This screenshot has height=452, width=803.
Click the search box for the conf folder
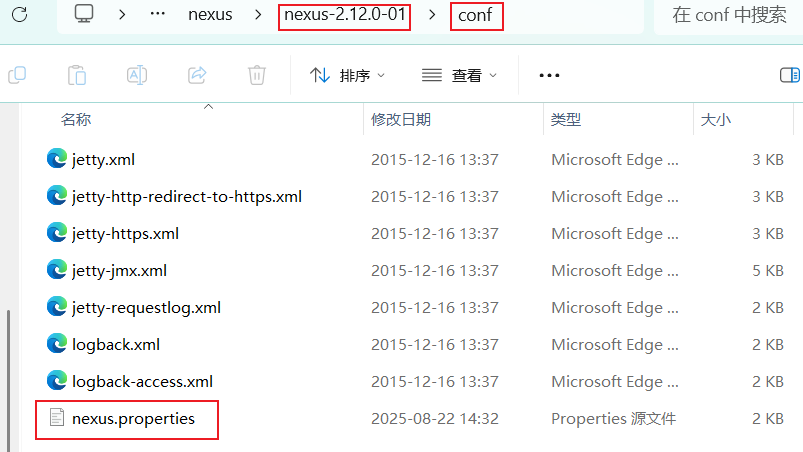coord(729,15)
